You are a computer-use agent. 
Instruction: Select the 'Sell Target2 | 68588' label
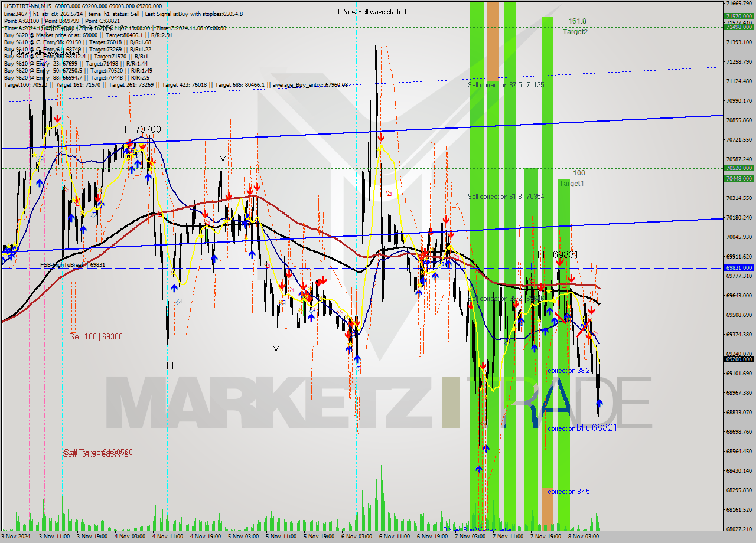(97, 453)
